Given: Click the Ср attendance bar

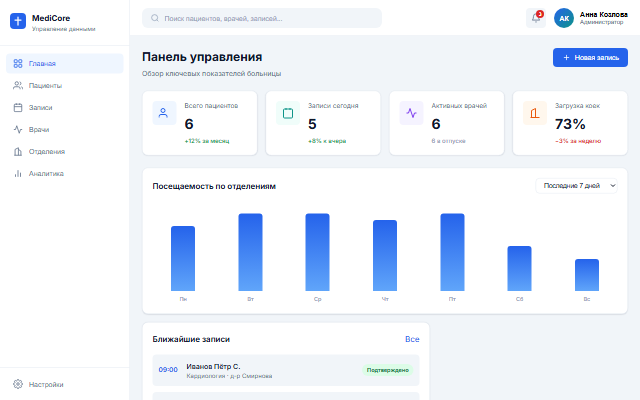Looking at the screenshot, I should click(x=318, y=252).
